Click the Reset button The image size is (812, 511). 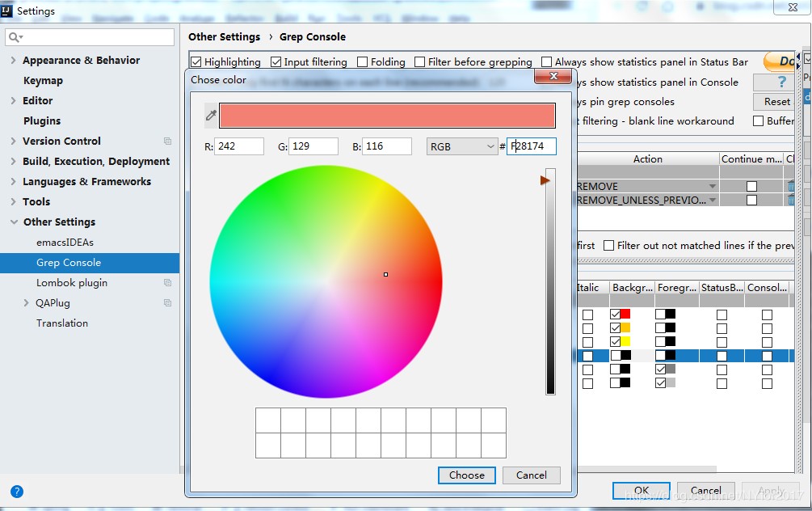pyautogui.click(x=774, y=102)
